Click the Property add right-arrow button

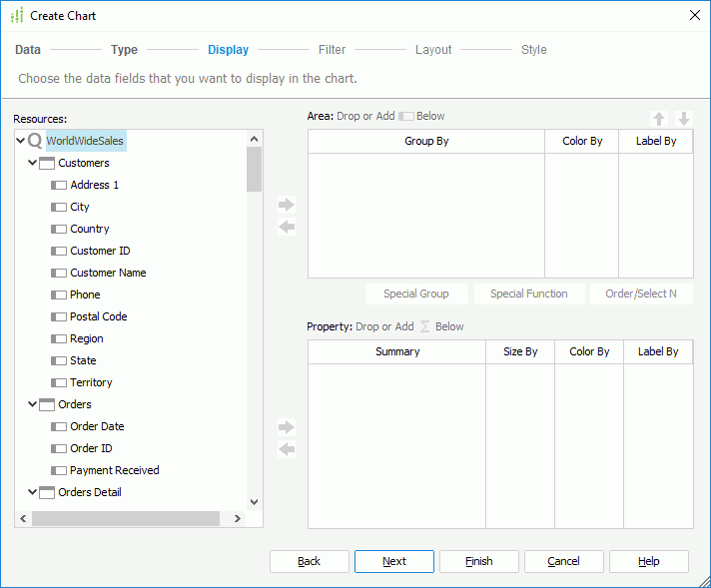[x=287, y=427]
